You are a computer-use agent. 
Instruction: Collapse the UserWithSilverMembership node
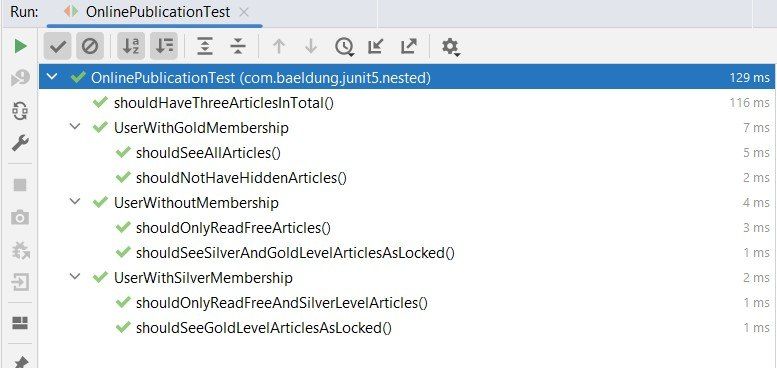(75, 277)
